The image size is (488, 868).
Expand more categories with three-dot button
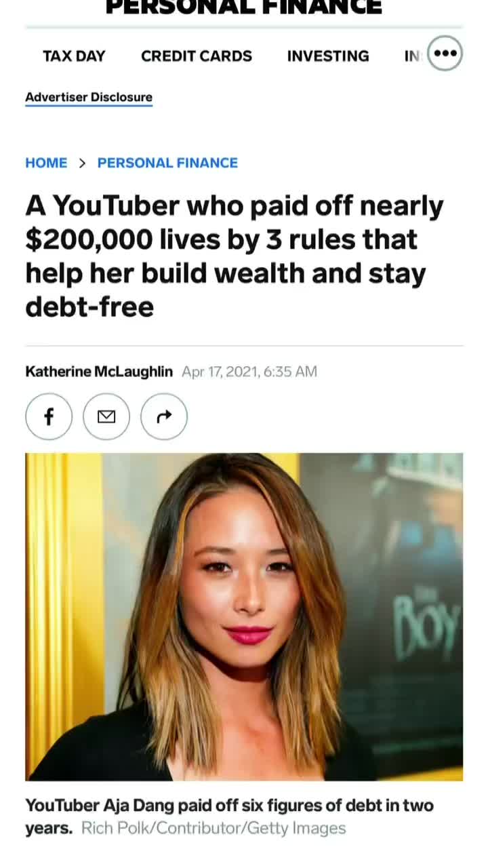click(x=445, y=54)
